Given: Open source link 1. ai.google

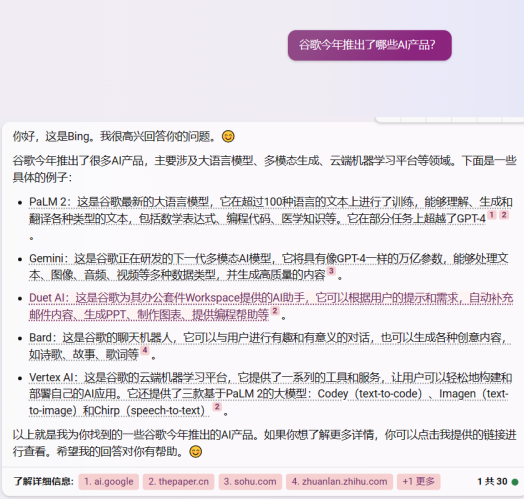Looking at the screenshot, I should point(109,482).
